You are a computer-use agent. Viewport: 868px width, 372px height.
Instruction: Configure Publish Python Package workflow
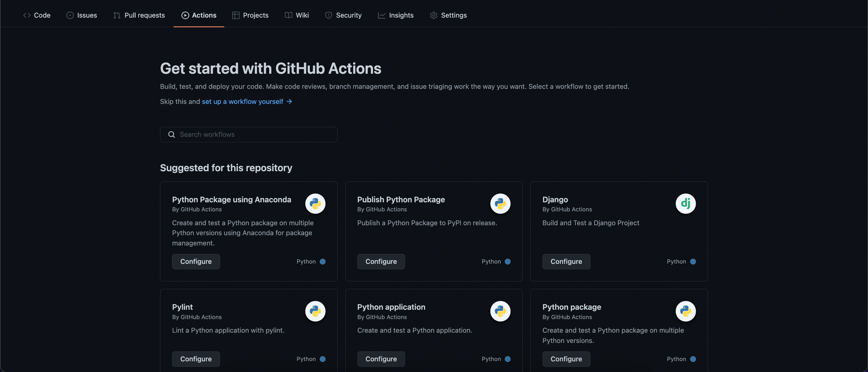(x=381, y=262)
